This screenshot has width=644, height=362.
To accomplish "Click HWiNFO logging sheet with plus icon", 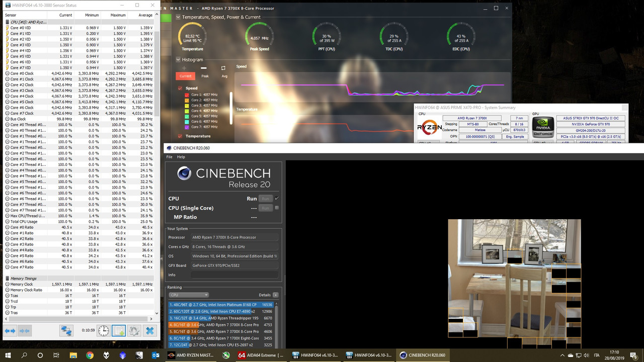I will (x=118, y=330).
